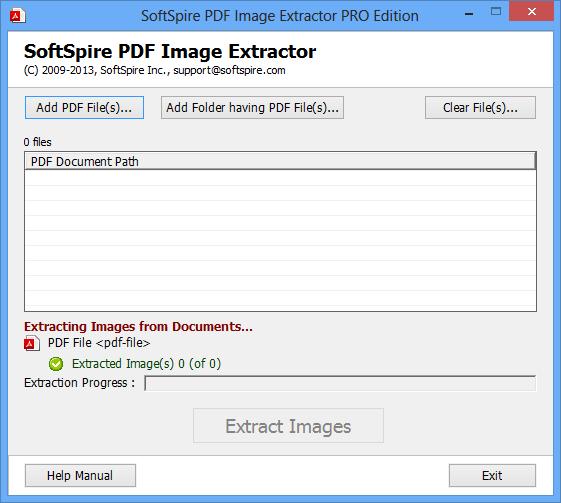Click the support@softspire.com email text
The width and height of the screenshot is (561, 503).
[229, 70]
